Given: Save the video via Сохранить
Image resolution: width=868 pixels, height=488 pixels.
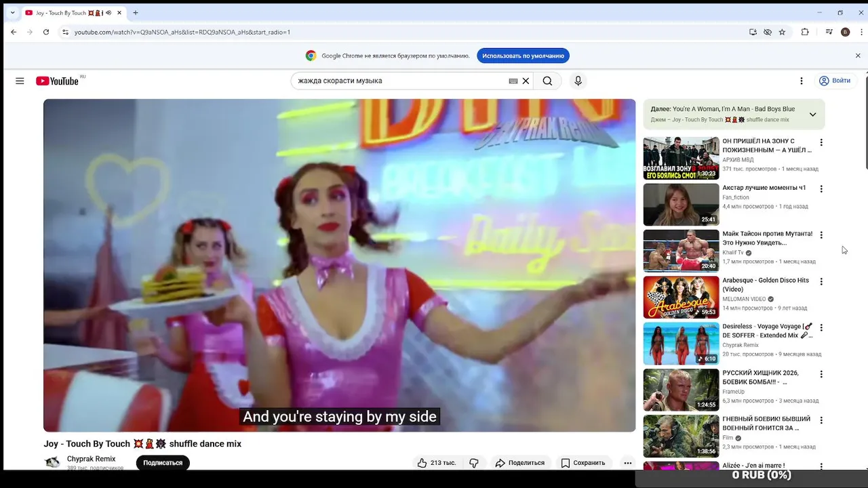Looking at the screenshot, I should click(x=583, y=463).
